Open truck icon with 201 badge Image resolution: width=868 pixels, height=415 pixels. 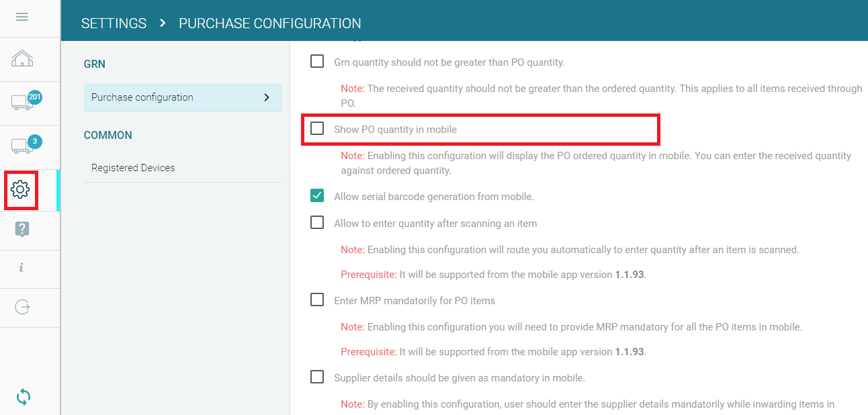24,102
